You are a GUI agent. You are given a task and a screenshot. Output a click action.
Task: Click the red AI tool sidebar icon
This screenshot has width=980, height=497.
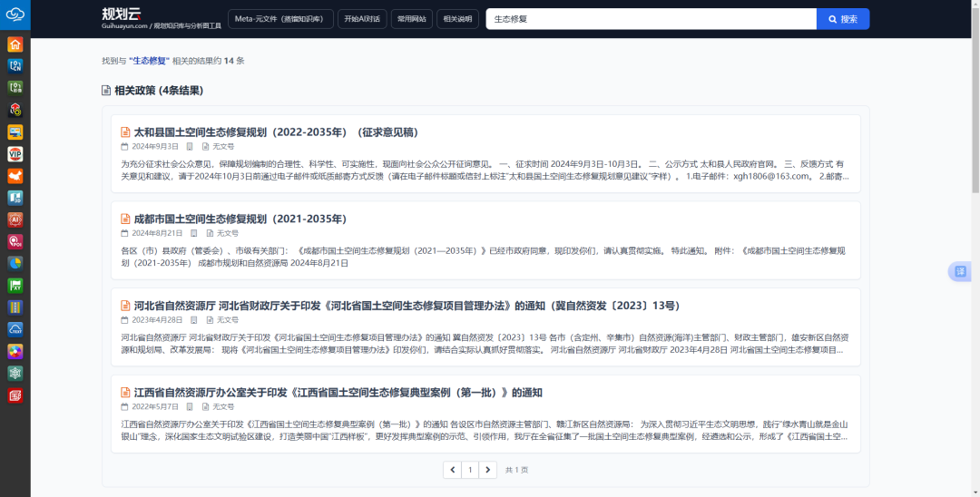pyautogui.click(x=15, y=219)
